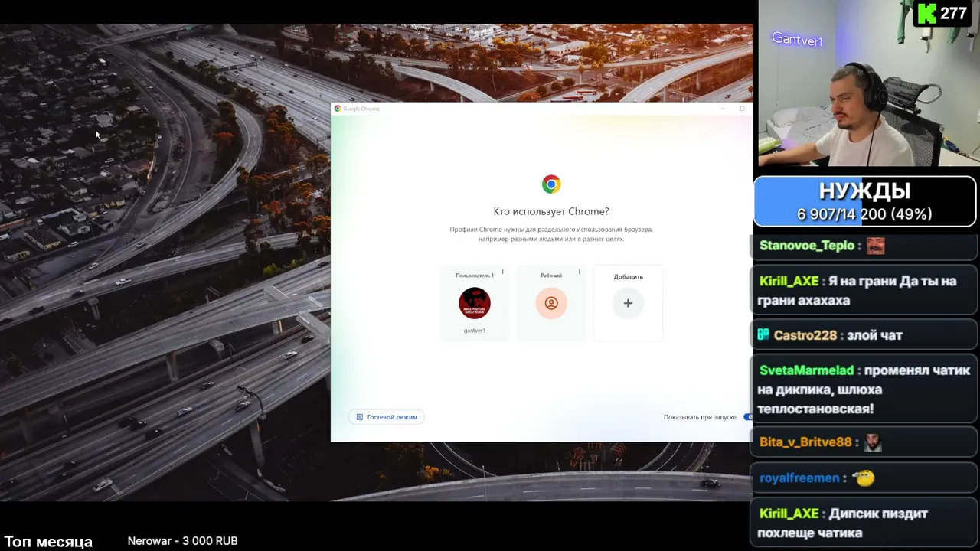The width and height of the screenshot is (980, 551).
Task: Open the gantver1 profile avatar
Action: (475, 303)
